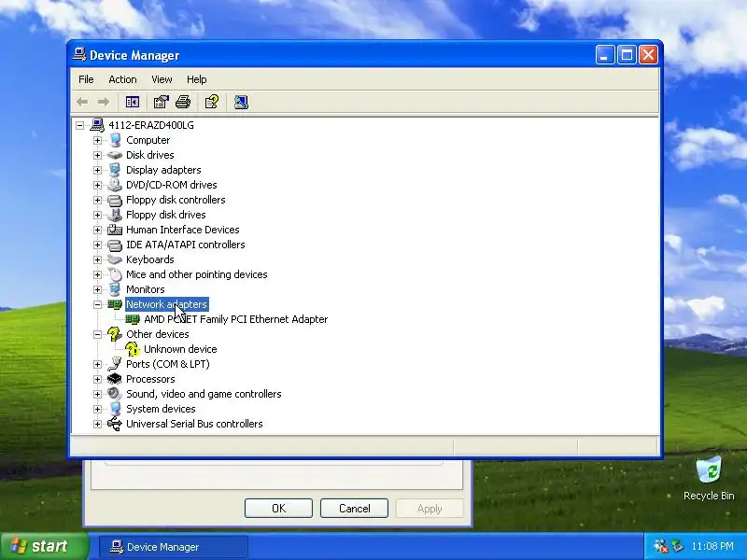Open the File menu
Screen dimensions: 747x560
(x=86, y=79)
